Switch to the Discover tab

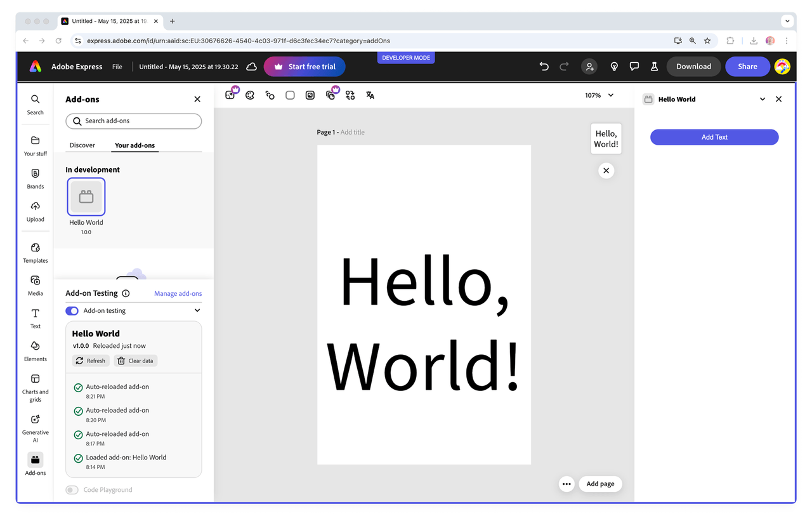click(82, 145)
